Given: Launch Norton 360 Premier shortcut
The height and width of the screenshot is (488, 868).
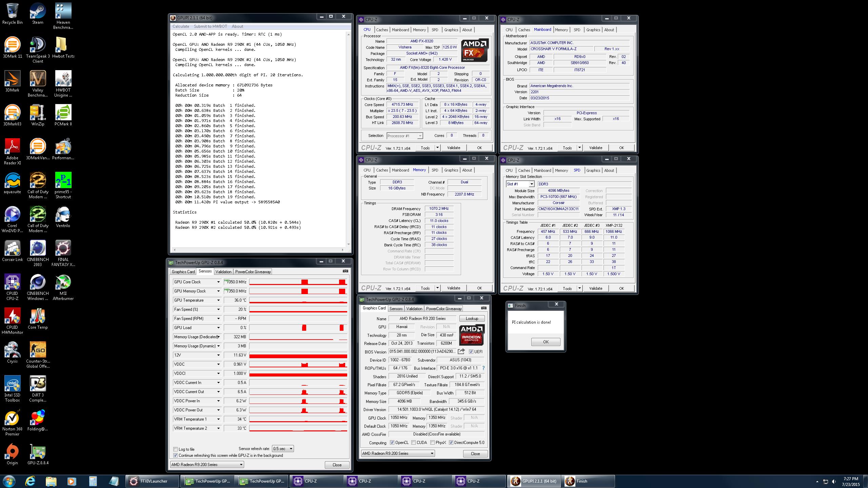Looking at the screenshot, I should [x=12, y=423].
